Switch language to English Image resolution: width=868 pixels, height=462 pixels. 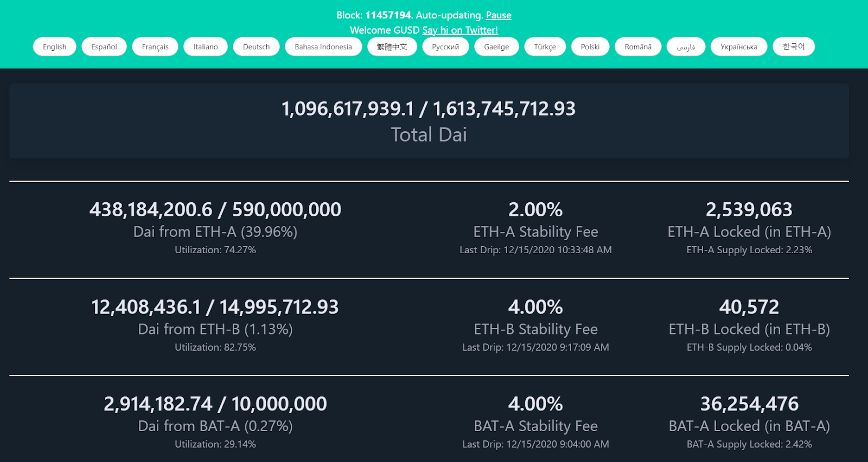click(x=55, y=47)
